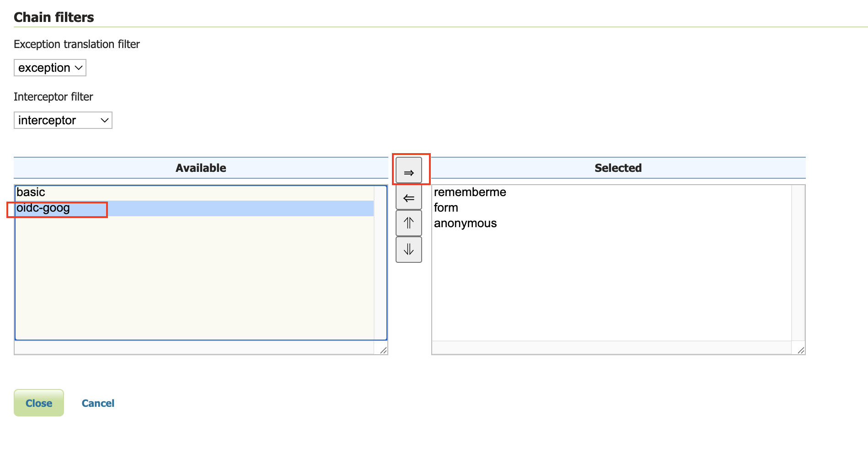Click the Selected list resize handle
The height and width of the screenshot is (458, 868).
801,350
